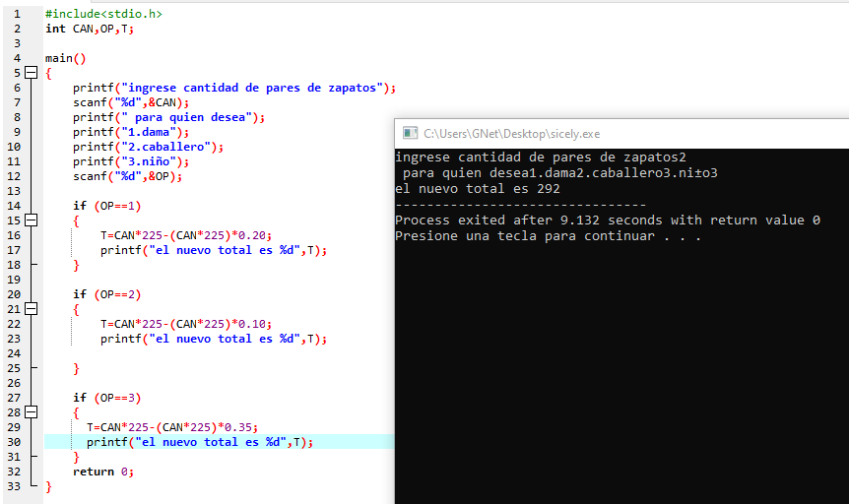Click the printf("3.niño"); line
The image size is (849, 504).
pos(131,161)
